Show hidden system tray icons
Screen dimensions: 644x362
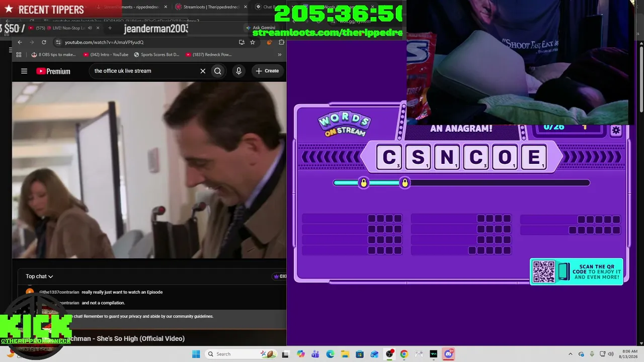pos(570,354)
